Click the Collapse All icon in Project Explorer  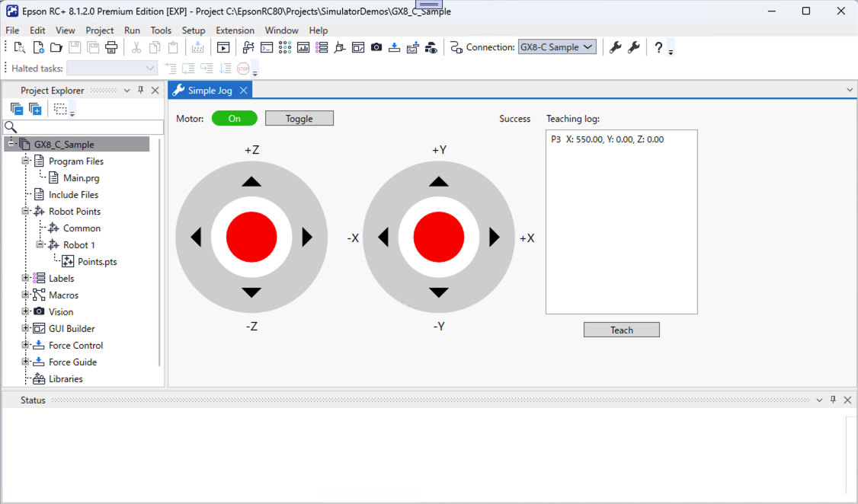(17, 110)
